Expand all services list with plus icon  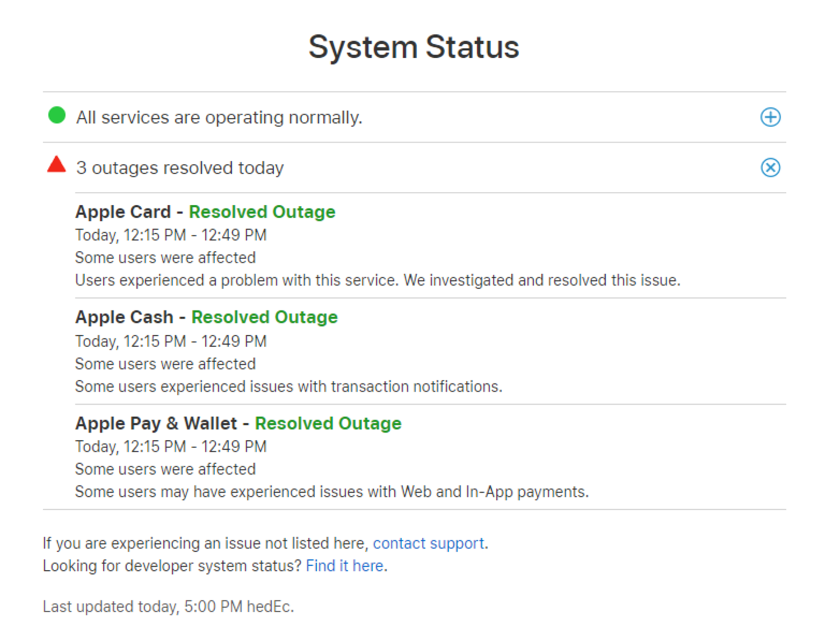point(770,117)
